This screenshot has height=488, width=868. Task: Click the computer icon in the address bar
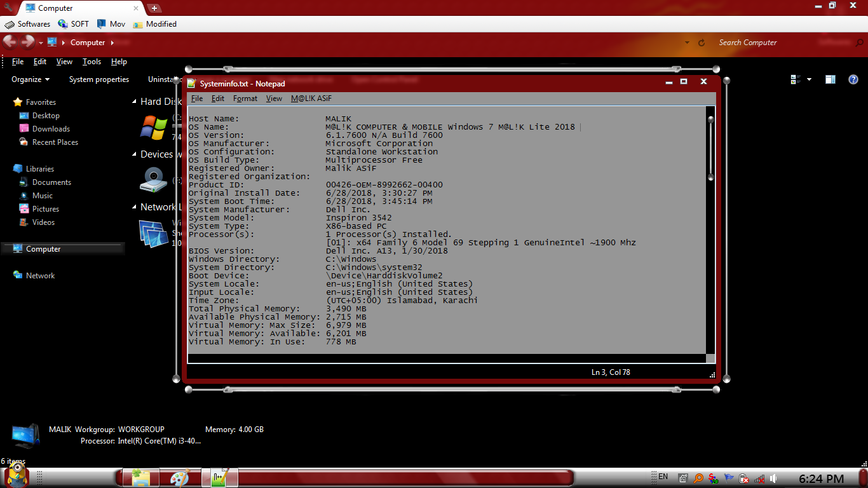click(x=52, y=43)
